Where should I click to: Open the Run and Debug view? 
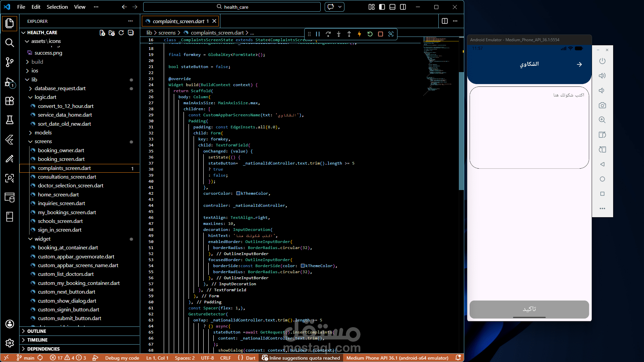pyautogui.click(x=9, y=82)
